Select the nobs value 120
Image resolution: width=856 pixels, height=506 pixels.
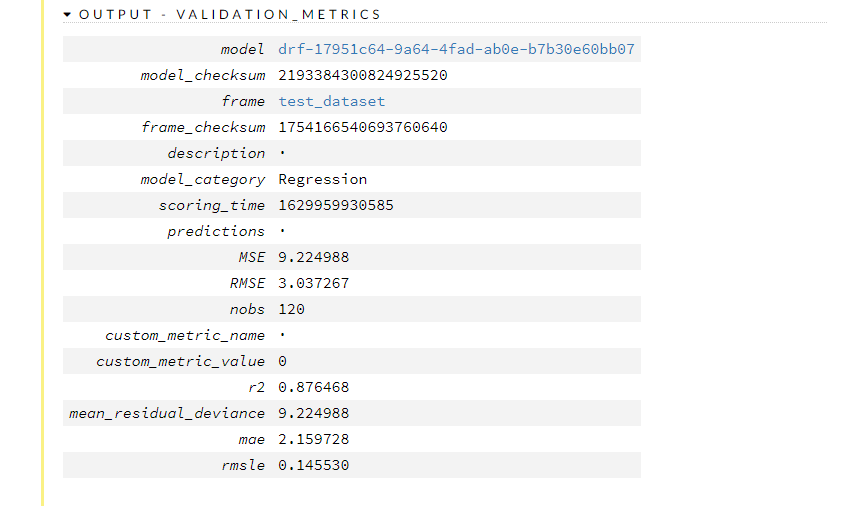[291, 309]
